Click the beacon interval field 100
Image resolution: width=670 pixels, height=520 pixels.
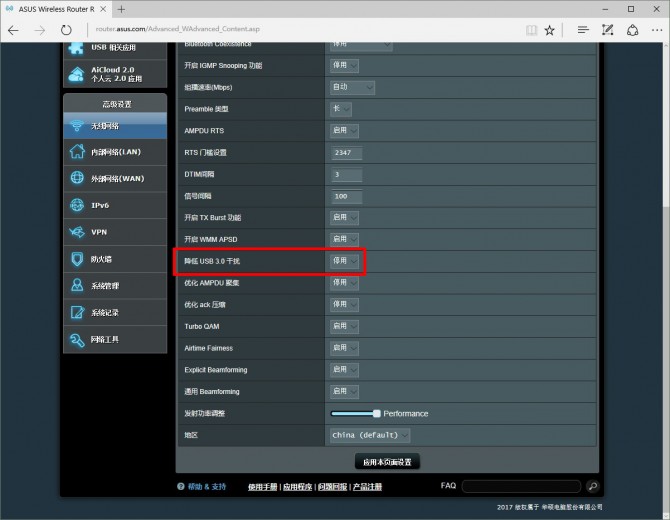347,196
